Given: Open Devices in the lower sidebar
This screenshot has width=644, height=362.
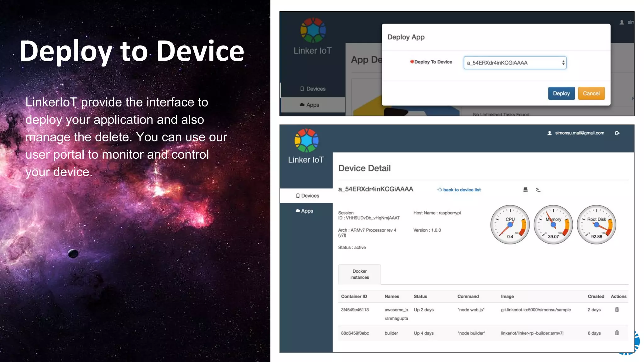Looking at the screenshot, I should pos(307,196).
